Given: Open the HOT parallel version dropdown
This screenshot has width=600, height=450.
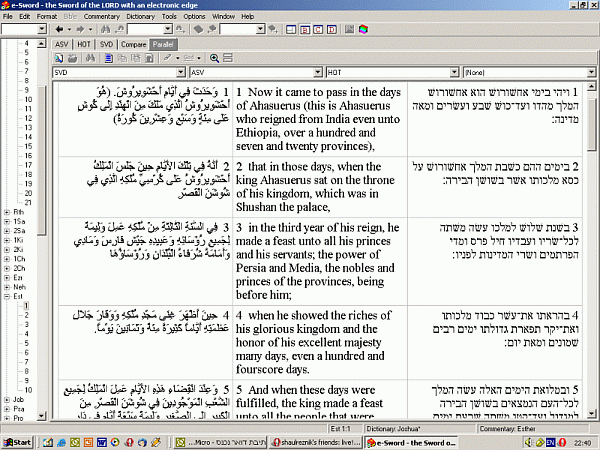Looking at the screenshot, I should pos(454,72).
